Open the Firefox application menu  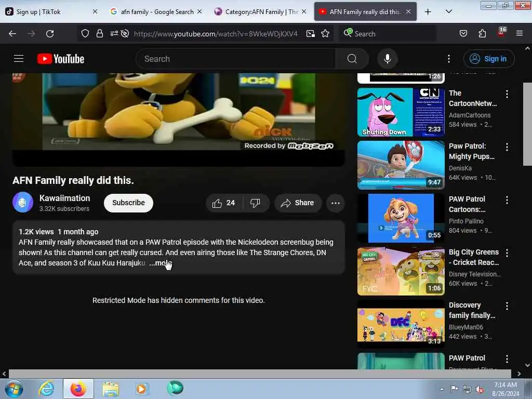[x=519, y=34]
